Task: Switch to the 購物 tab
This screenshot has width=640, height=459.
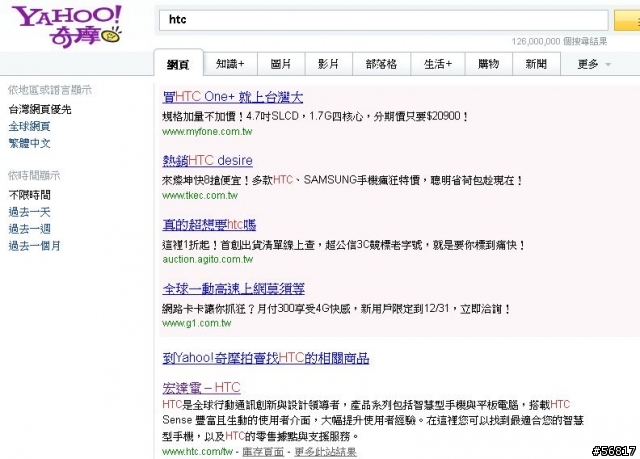Action: click(x=488, y=64)
